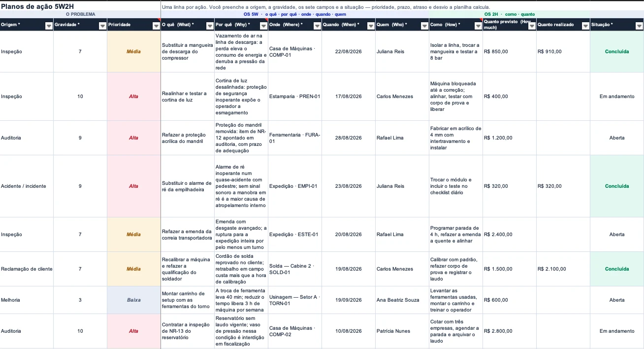Open the Gravidade column filter dropdown
644x349 pixels.
point(102,27)
